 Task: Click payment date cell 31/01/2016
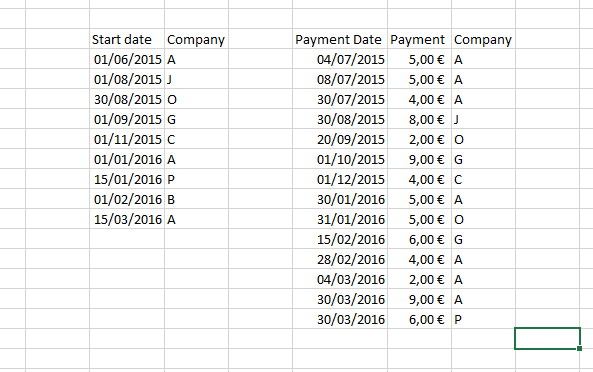point(340,220)
